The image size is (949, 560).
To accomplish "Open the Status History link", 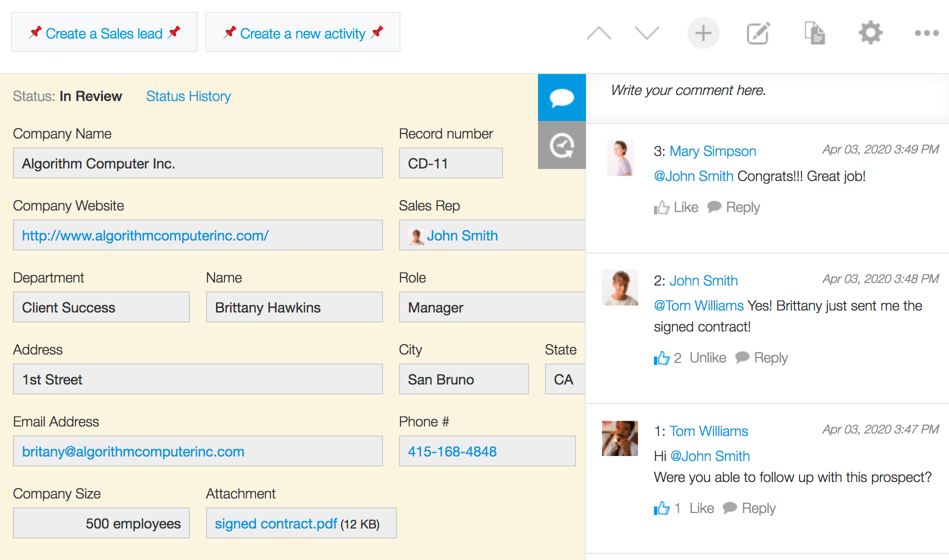I will (188, 96).
